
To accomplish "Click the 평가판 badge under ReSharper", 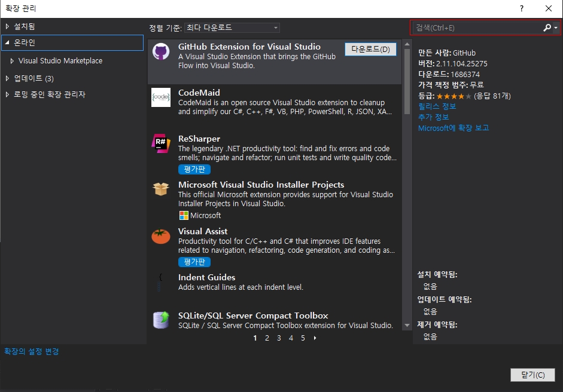I will 194,169.
